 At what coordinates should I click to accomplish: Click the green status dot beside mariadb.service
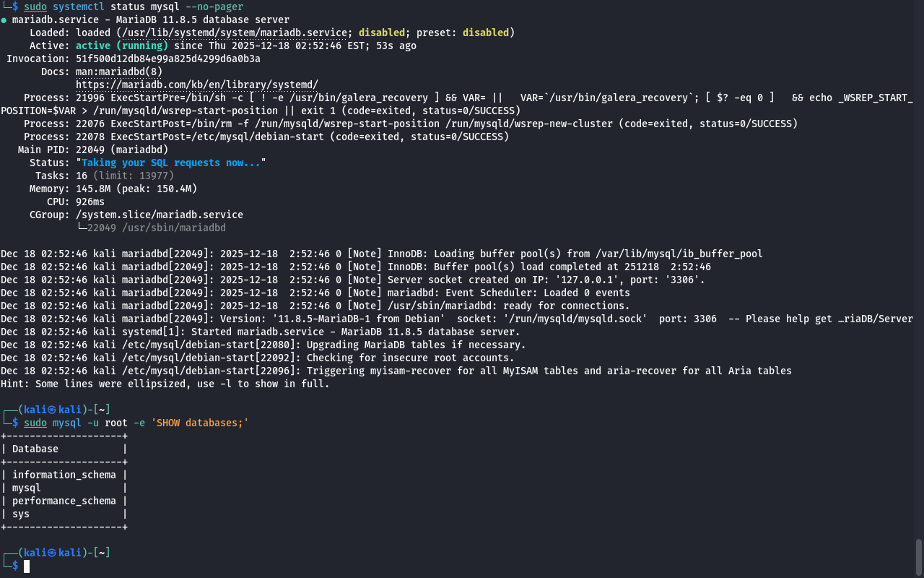click(4, 20)
